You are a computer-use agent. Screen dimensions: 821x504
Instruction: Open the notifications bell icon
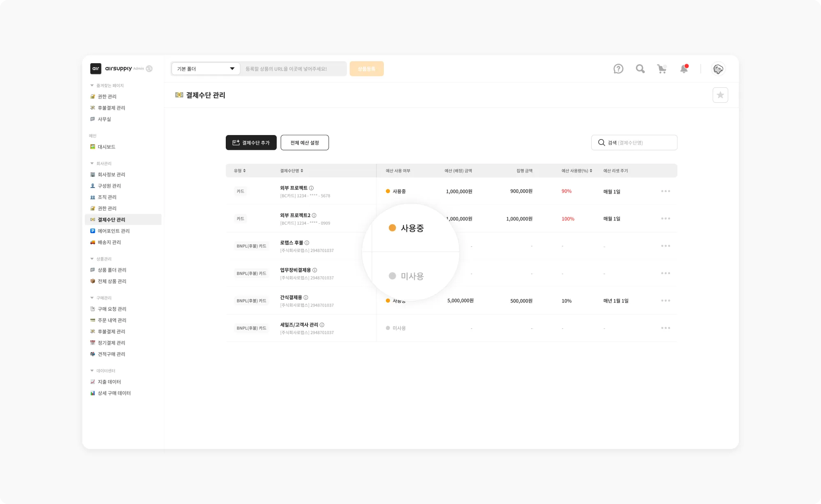click(684, 69)
